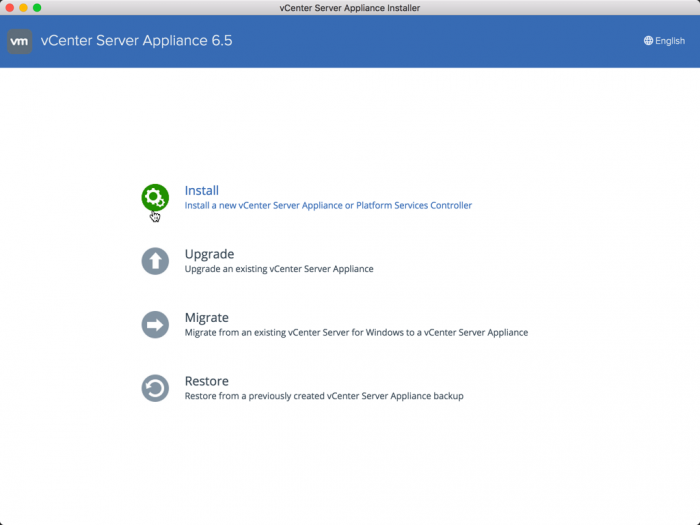The width and height of the screenshot is (700, 525).
Task: Click the VMware vm logo
Action: click(20, 41)
